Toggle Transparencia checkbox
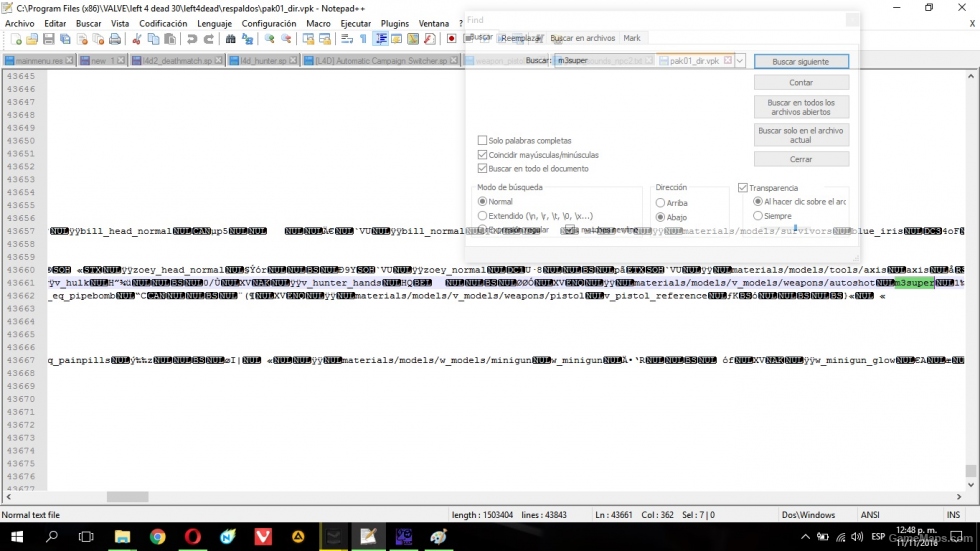 tap(742, 187)
